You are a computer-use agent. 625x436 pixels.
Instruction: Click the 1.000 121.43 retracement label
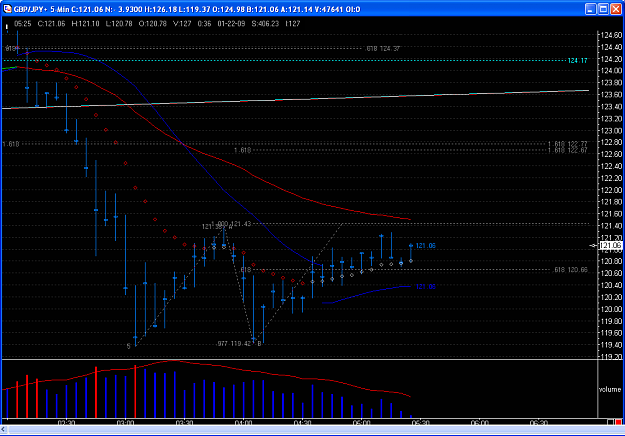pyautogui.click(x=231, y=224)
